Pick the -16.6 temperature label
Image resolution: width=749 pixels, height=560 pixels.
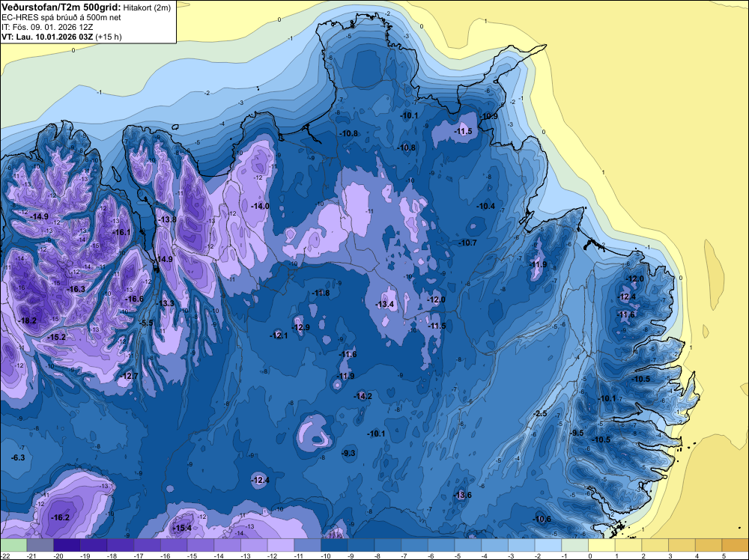(134, 299)
